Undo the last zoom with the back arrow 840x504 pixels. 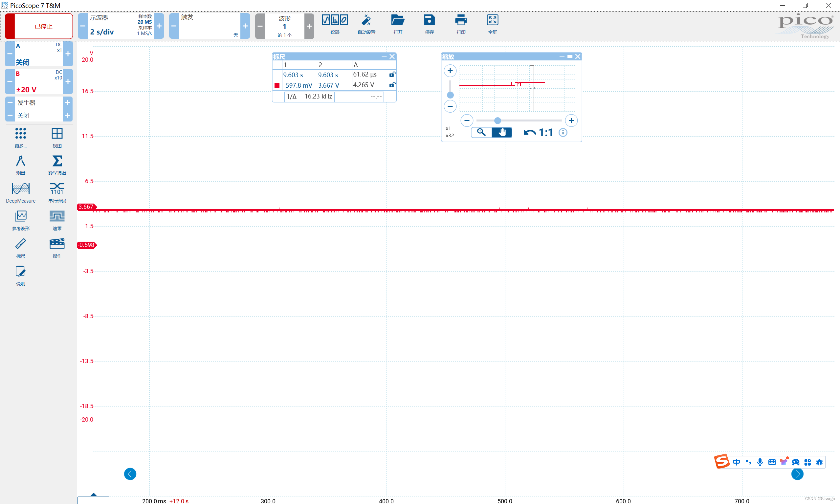(529, 132)
